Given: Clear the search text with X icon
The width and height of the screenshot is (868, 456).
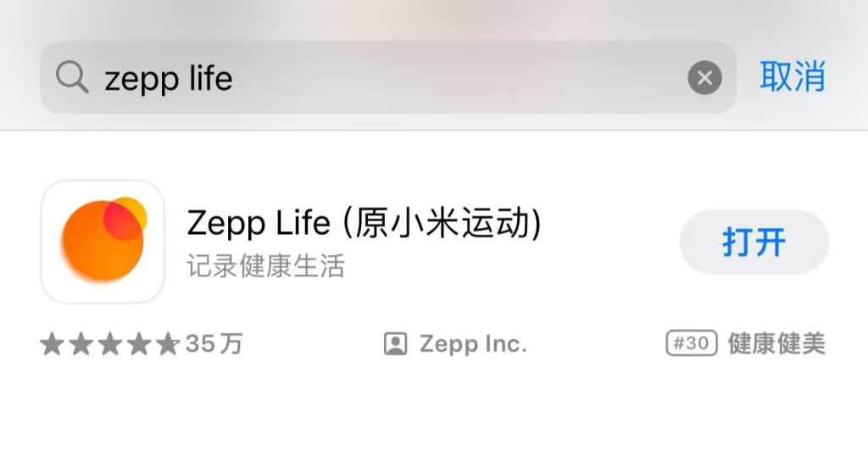Looking at the screenshot, I should click(x=704, y=77).
